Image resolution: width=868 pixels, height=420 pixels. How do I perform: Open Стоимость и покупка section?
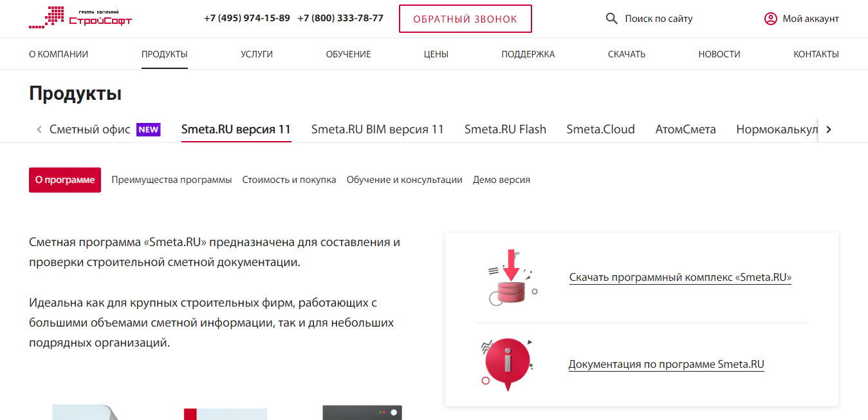(289, 180)
